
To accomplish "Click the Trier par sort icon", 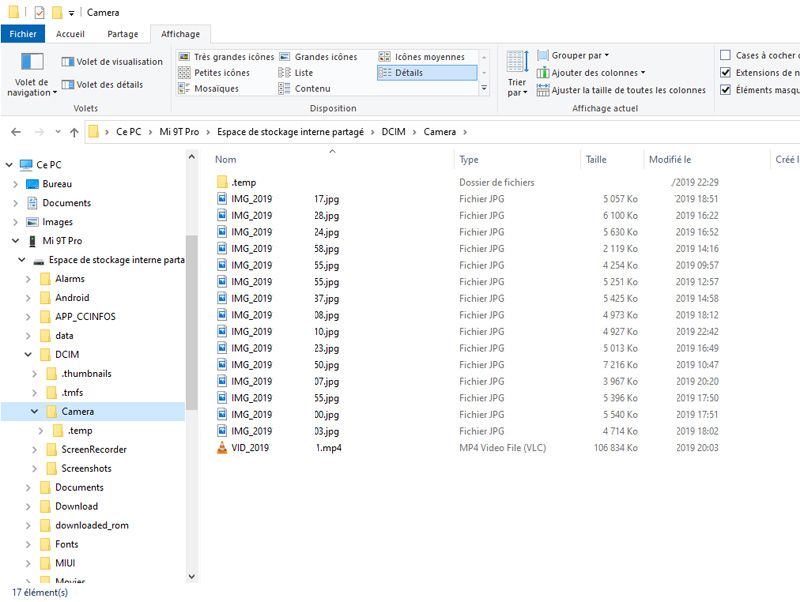I will [517, 63].
